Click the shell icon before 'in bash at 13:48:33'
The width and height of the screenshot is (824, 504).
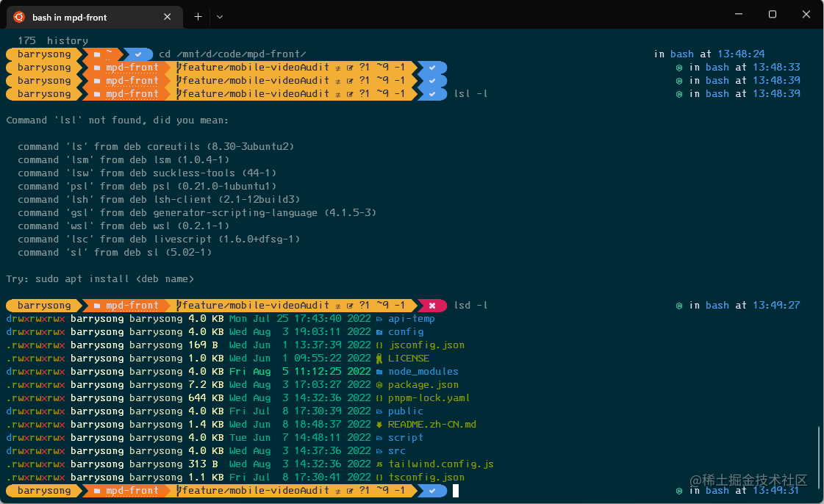679,67
